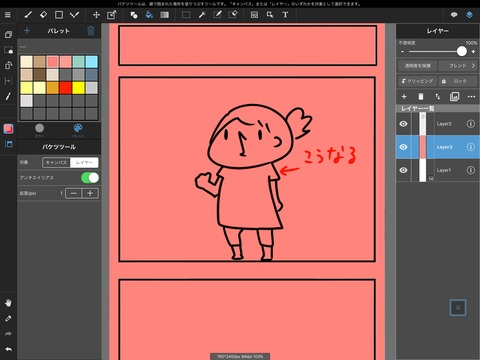The image size is (480, 360).
Task: Pick the light blue palette swatch
Action: click(92, 62)
